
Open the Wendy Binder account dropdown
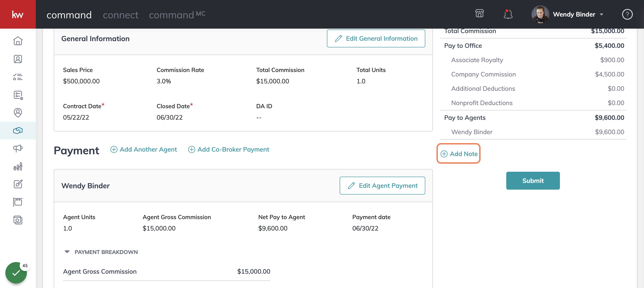pos(601,15)
